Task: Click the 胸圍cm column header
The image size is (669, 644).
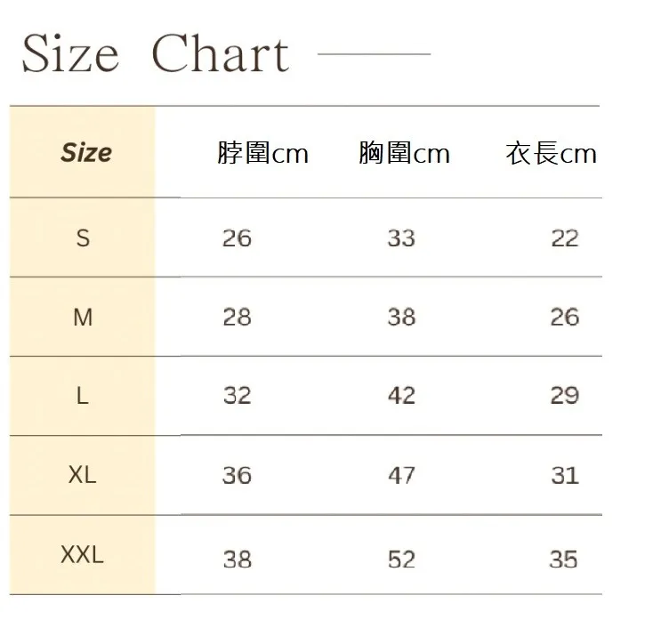Action: pos(404,153)
